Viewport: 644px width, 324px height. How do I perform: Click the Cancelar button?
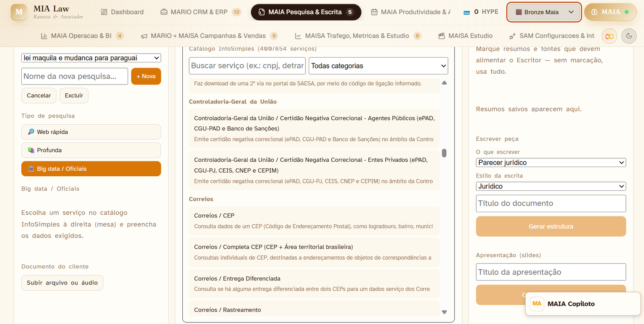[x=39, y=95]
